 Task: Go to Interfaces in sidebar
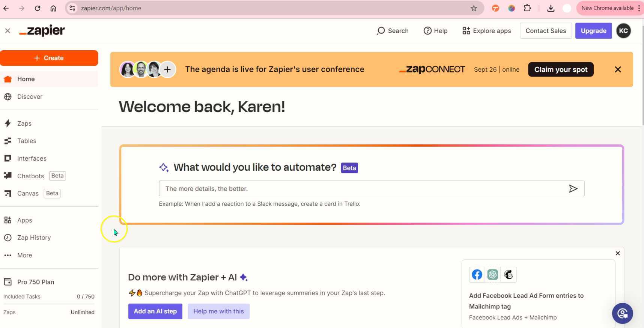[x=32, y=158]
